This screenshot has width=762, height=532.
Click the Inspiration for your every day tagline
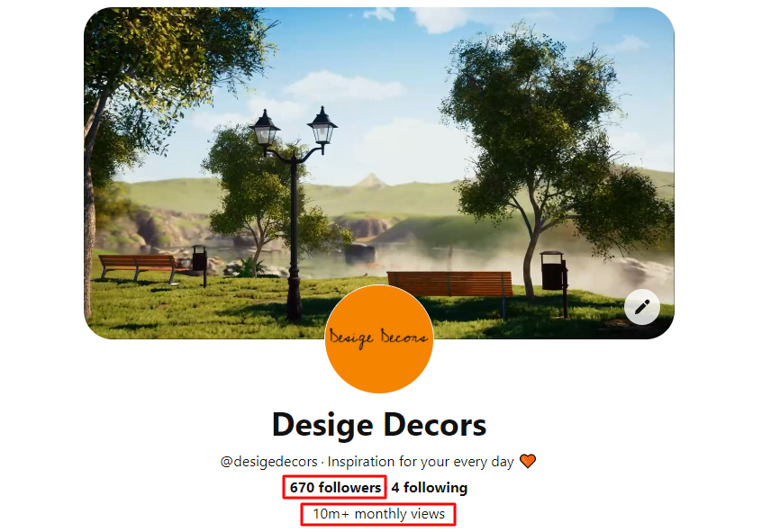tap(421, 462)
